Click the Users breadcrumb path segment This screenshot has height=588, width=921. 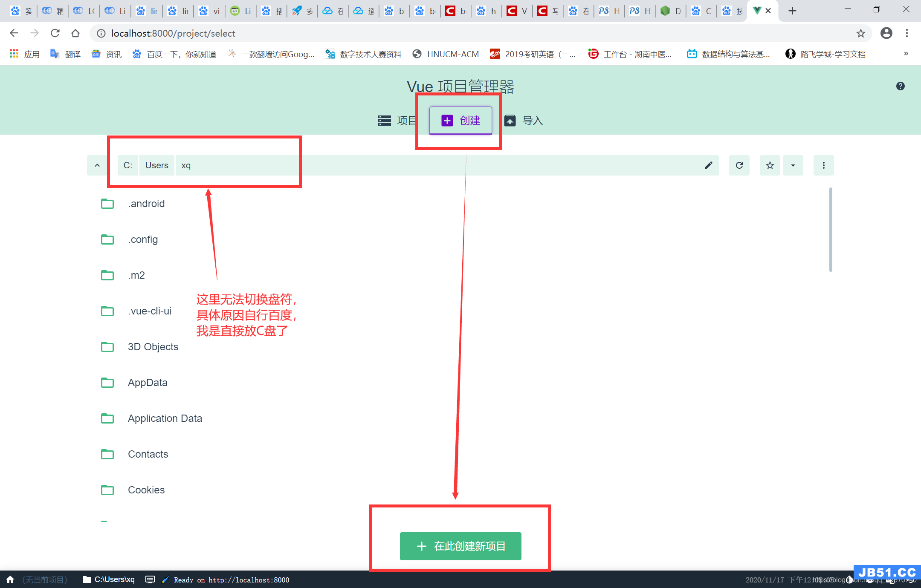point(156,165)
